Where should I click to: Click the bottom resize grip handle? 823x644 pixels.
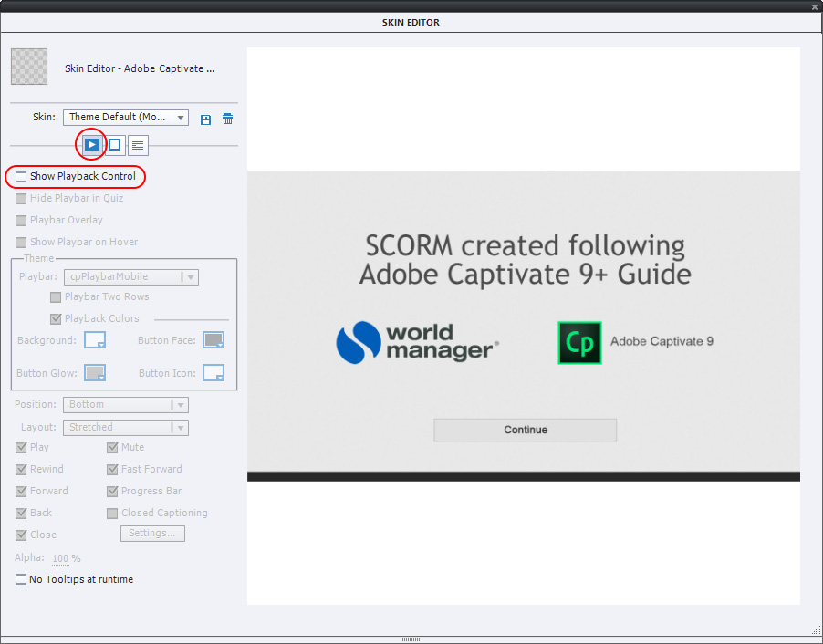coord(411,639)
